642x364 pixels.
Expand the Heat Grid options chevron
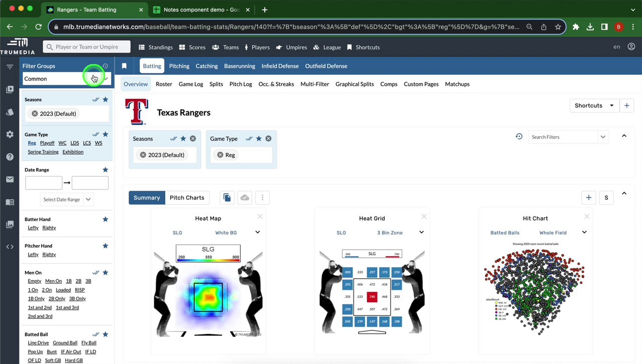pos(421,232)
